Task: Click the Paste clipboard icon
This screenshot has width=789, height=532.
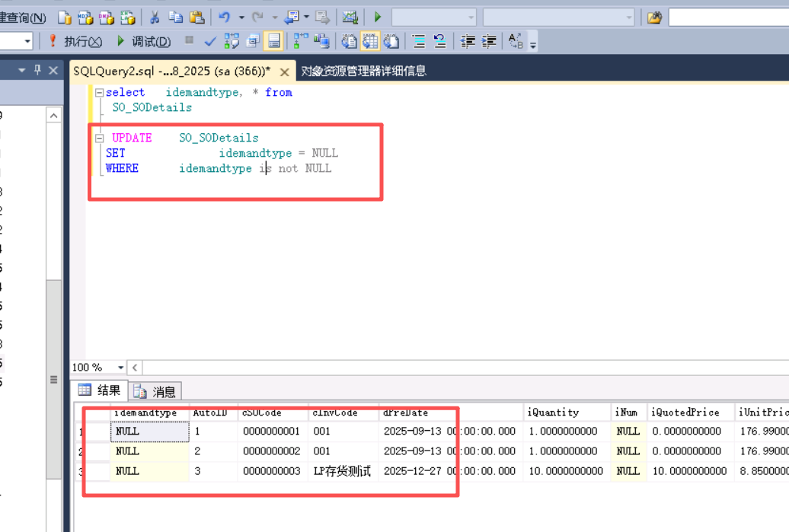Action: [x=196, y=17]
